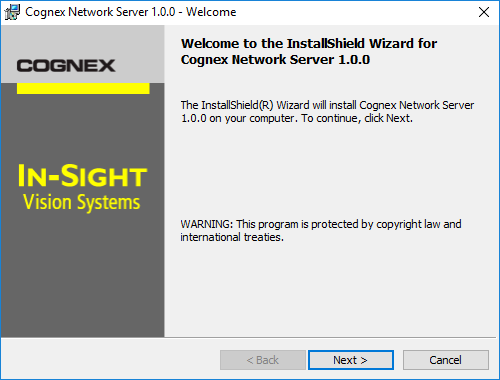Click the In-Sight logo text
500x380 pixels.
click(82, 176)
